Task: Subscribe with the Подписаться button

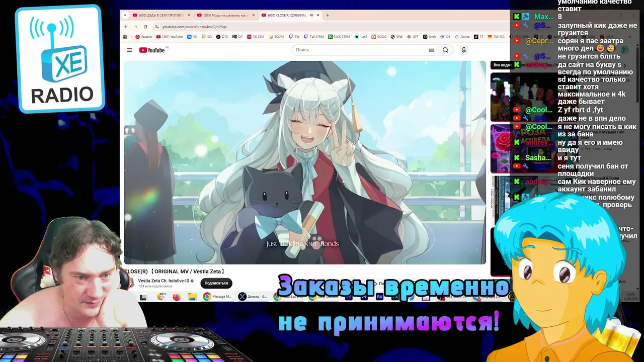Action: click(x=216, y=283)
